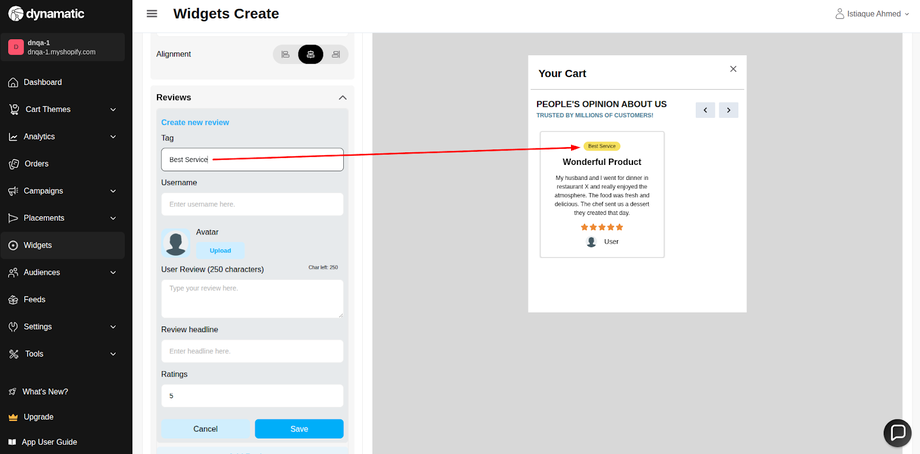Close the Your Cart preview
The image size is (920, 454).
click(733, 69)
